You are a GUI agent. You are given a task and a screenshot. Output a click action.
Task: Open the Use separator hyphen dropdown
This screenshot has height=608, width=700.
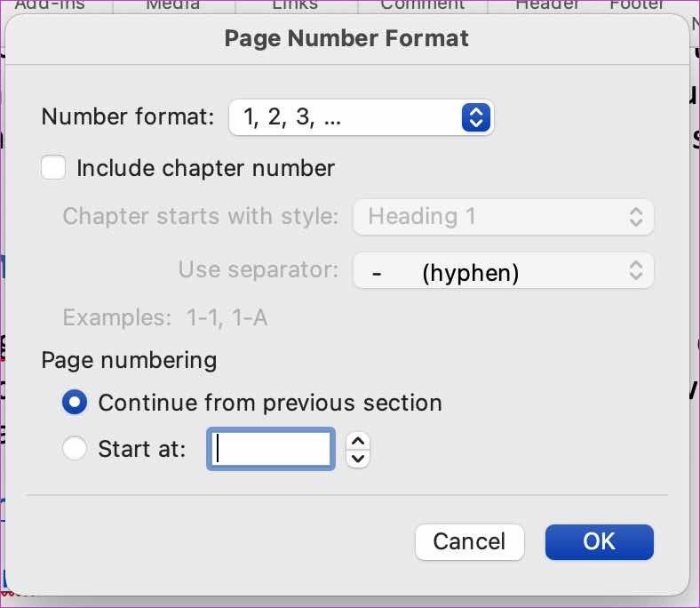point(504,271)
